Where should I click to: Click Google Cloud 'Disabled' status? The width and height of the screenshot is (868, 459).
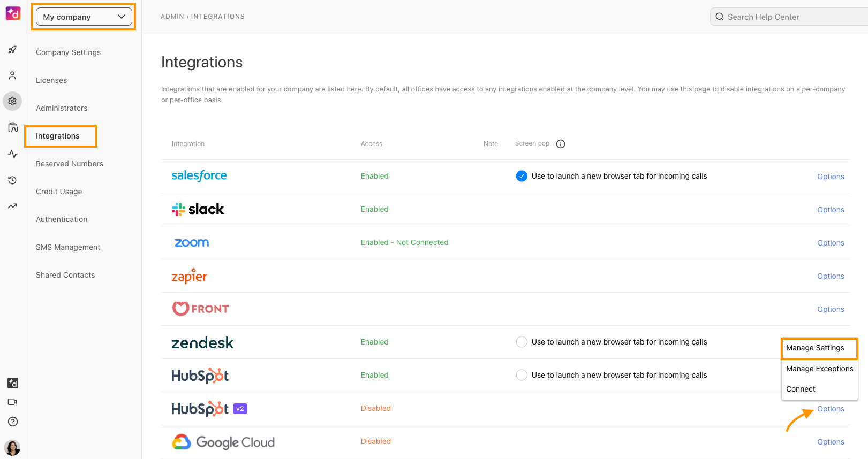[376, 441]
